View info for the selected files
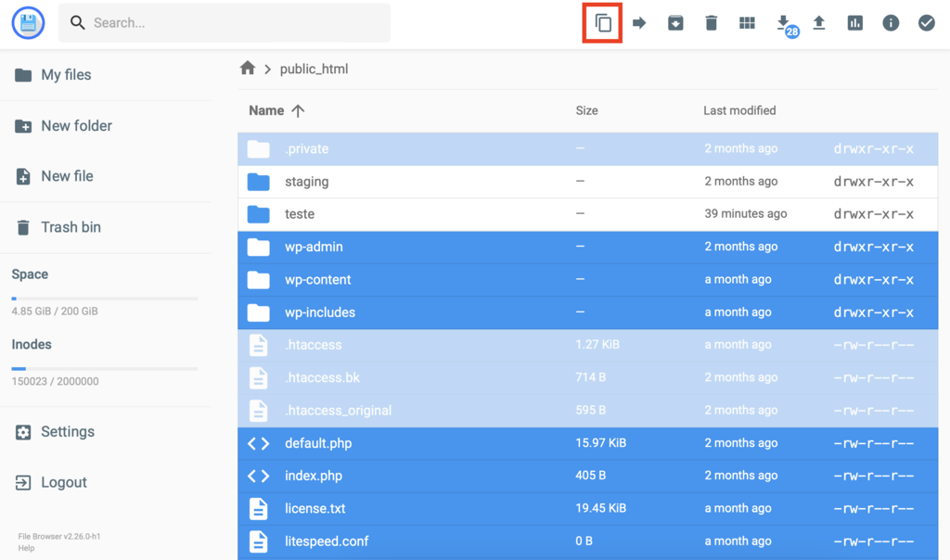 [x=890, y=22]
